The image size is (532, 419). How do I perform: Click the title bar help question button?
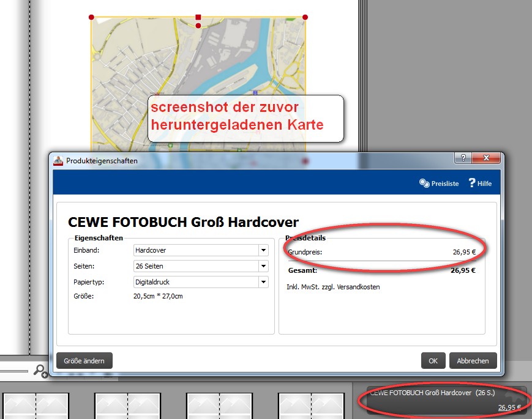(463, 158)
